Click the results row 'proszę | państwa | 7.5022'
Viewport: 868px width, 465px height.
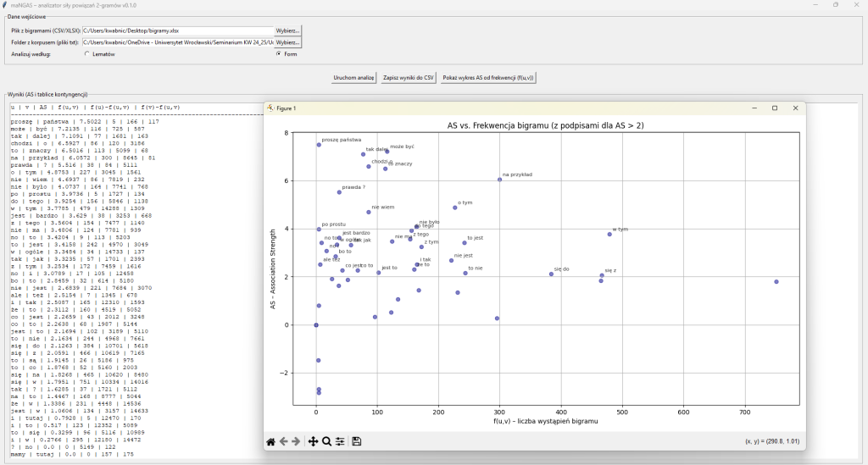coord(85,122)
